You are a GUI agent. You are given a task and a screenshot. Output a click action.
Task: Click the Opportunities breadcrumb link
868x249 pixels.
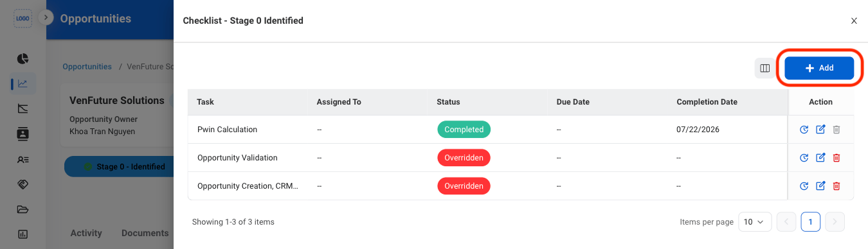[87, 67]
